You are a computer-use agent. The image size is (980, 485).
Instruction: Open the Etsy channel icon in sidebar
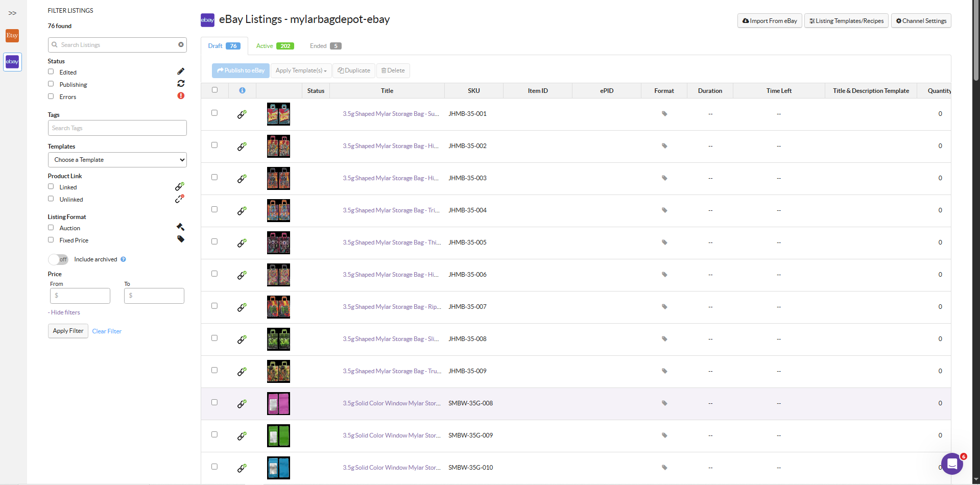click(x=12, y=36)
